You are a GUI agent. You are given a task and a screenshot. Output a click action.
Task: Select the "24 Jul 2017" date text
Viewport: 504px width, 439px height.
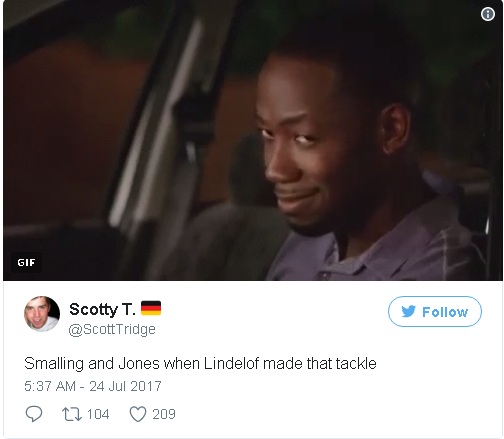coord(125,386)
